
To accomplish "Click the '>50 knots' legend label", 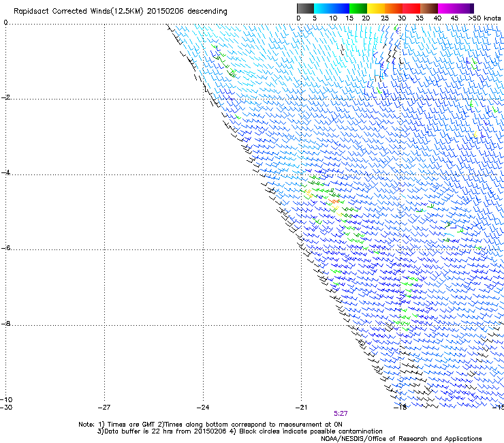I will 484,18.
